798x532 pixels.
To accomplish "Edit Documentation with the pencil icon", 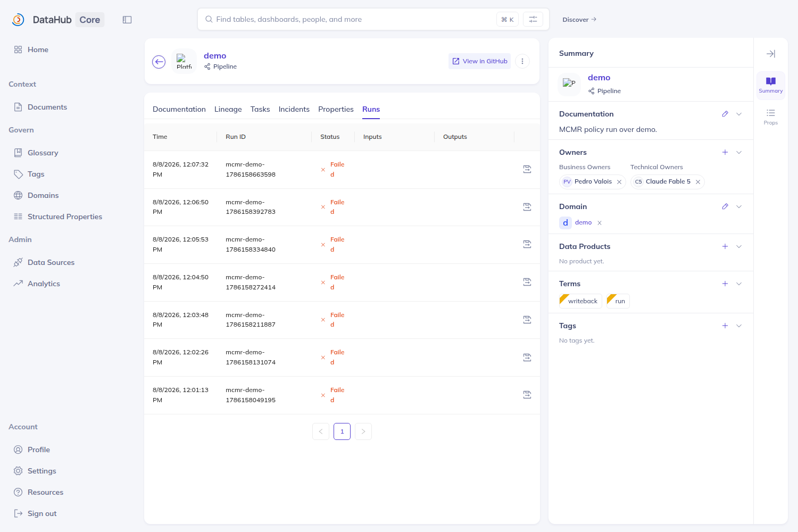I will 725,114.
